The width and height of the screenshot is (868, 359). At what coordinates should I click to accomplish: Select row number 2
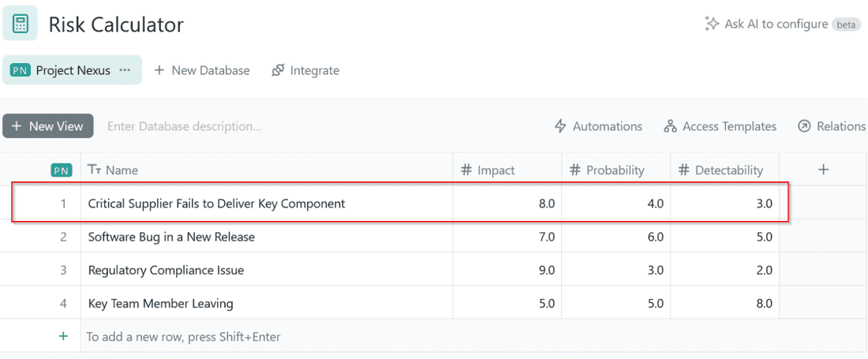click(63, 237)
